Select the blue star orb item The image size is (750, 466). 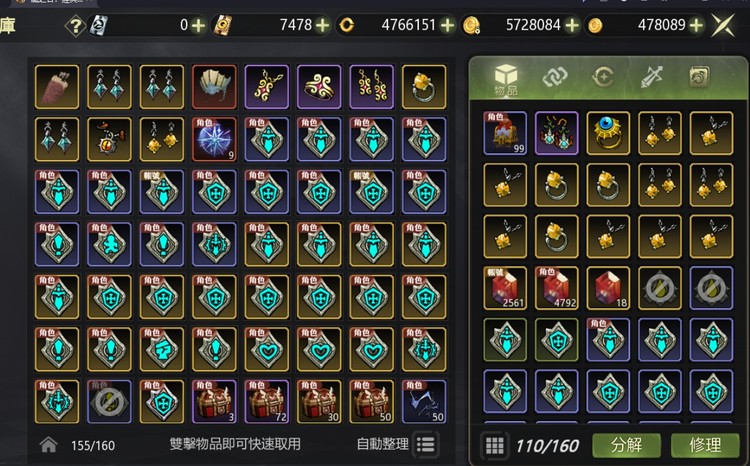click(x=214, y=139)
